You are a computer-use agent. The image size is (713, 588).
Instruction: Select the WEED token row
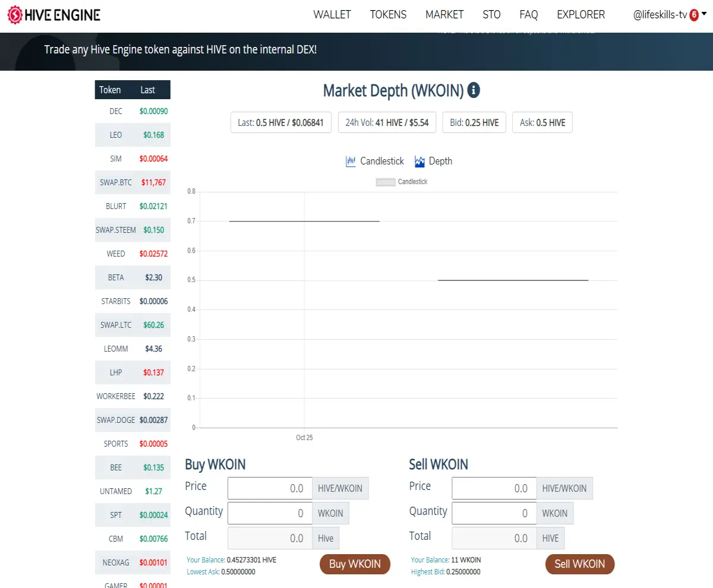tap(132, 254)
